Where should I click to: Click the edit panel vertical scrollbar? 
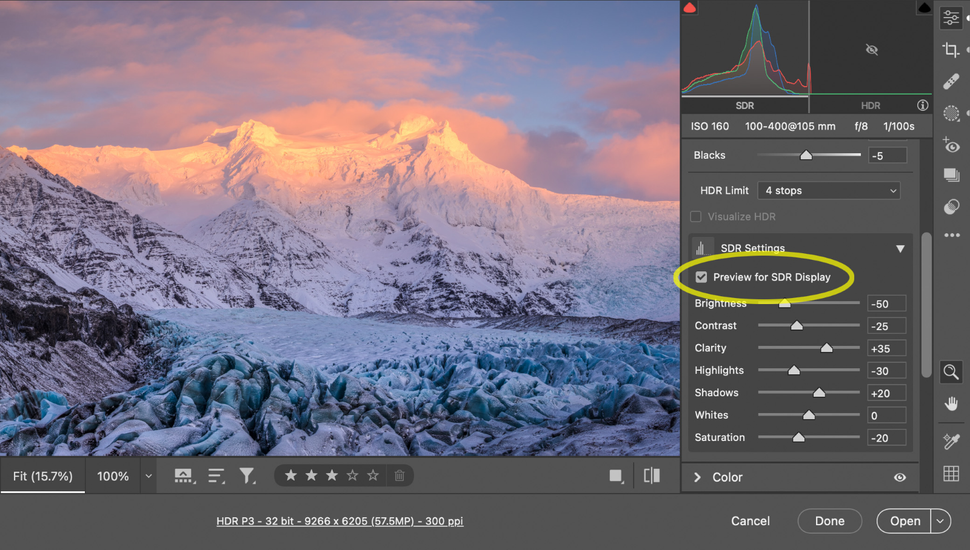(x=926, y=304)
